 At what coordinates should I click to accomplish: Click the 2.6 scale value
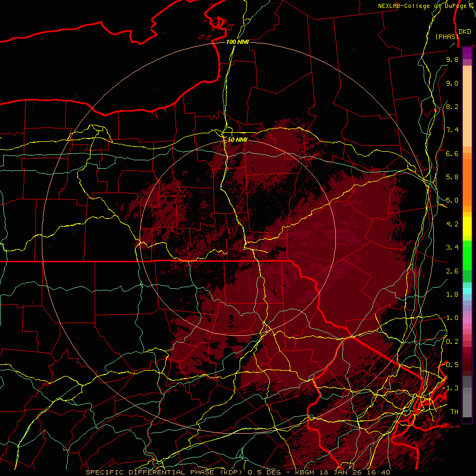click(x=452, y=271)
